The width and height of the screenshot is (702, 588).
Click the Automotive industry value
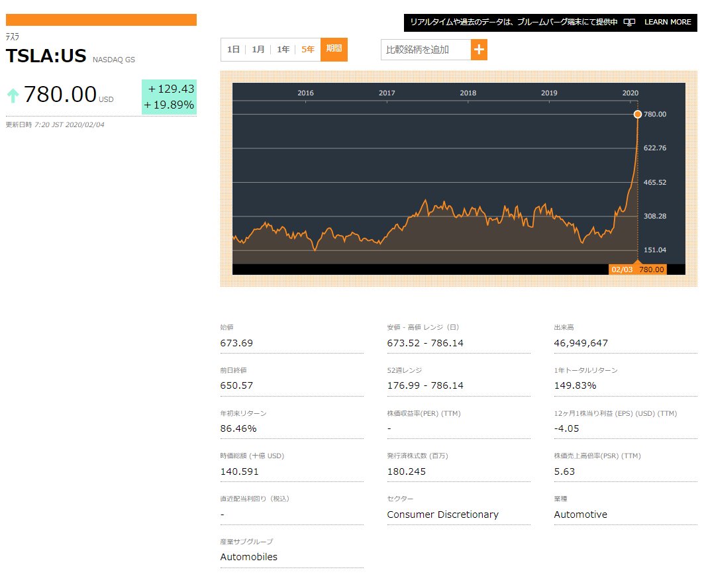point(581,514)
